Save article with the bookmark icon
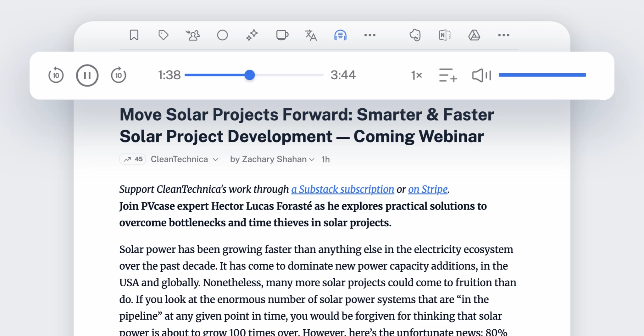This screenshot has height=336, width=644. point(134,35)
